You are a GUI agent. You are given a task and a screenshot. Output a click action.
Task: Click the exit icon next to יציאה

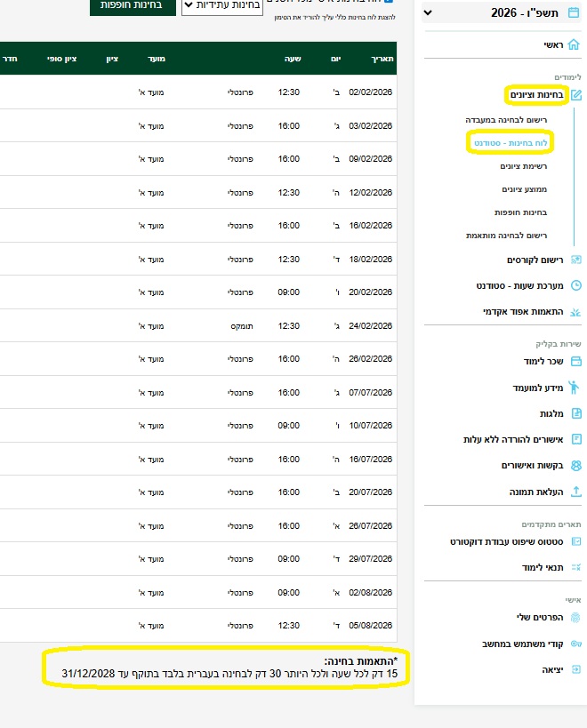click(x=576, y=668)
